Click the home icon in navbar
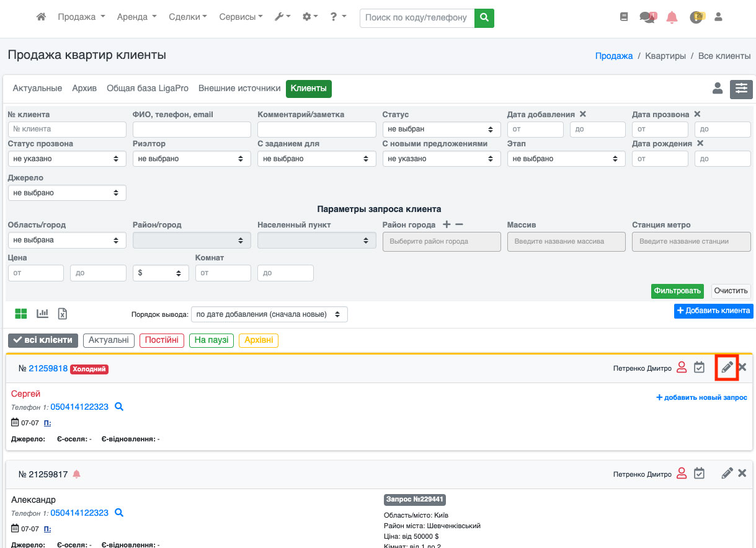This screenshot has width=756, height=548. point(42,17)
